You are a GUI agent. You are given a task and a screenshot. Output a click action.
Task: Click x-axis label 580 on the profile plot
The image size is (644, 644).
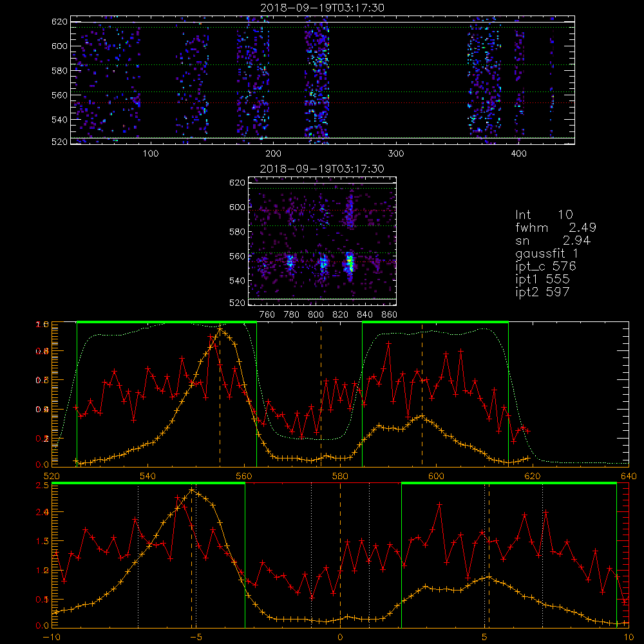(x=340, y=476)
